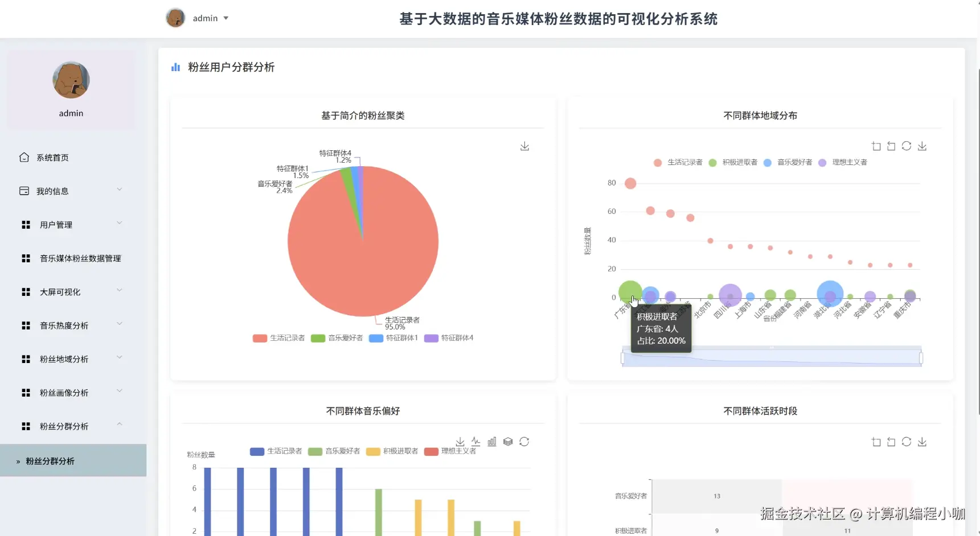Viewport: 980px width, 536px height.
Task: Activate area zoom on active time chart
Action: pos(876,442)
